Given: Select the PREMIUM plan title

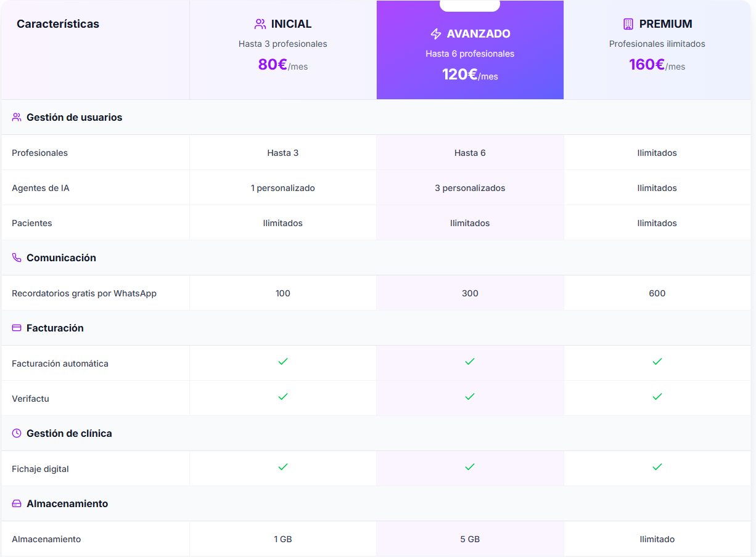Looking at the screenshot, I should tap(665, 24).
